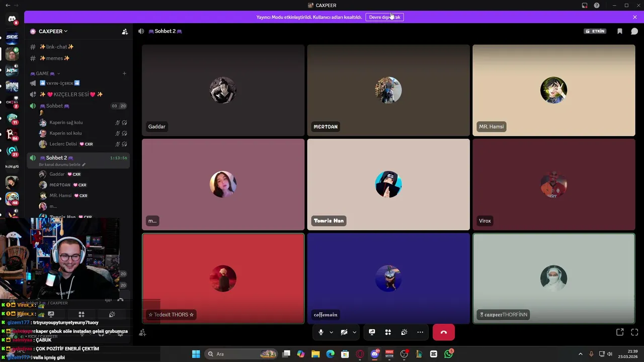Toggle volume icon in system tray

[x=610, y=354]
